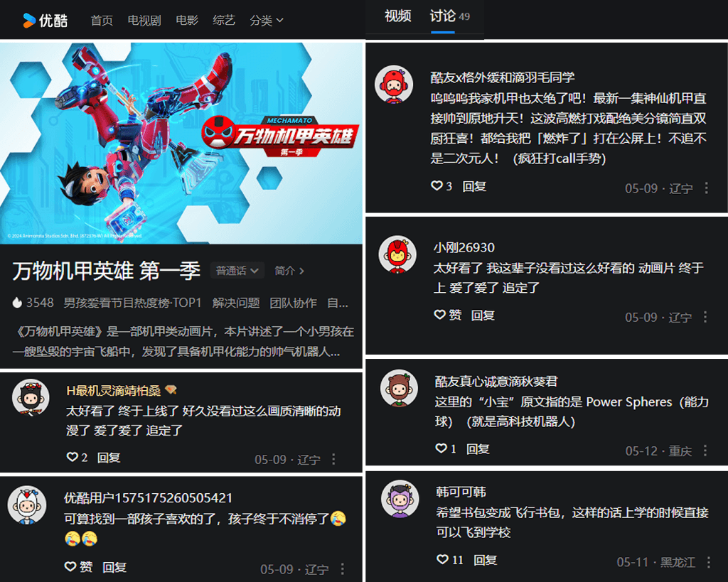Click the flame popularity icon beside 3548
The height and width of the screenshot is (582, 728).
click(17, 303)
